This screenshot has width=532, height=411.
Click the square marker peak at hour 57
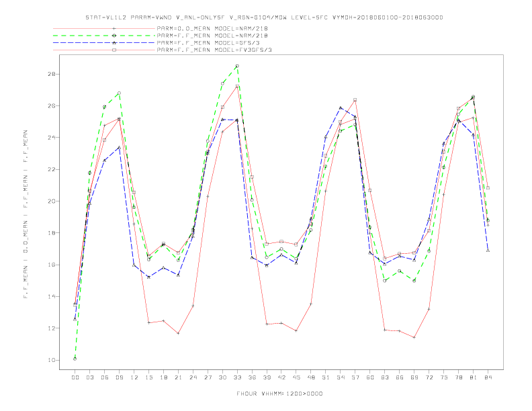pyautogui.click(x=355, y=100)
